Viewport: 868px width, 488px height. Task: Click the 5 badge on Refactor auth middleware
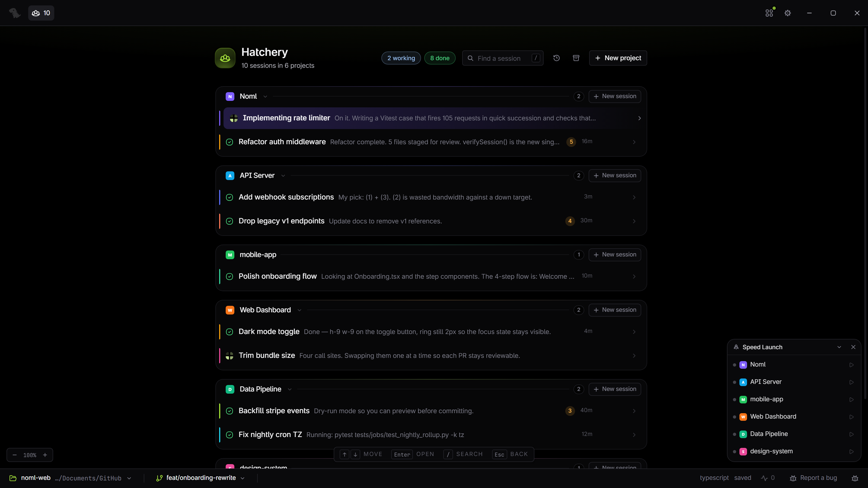click(x=571, y=142)
